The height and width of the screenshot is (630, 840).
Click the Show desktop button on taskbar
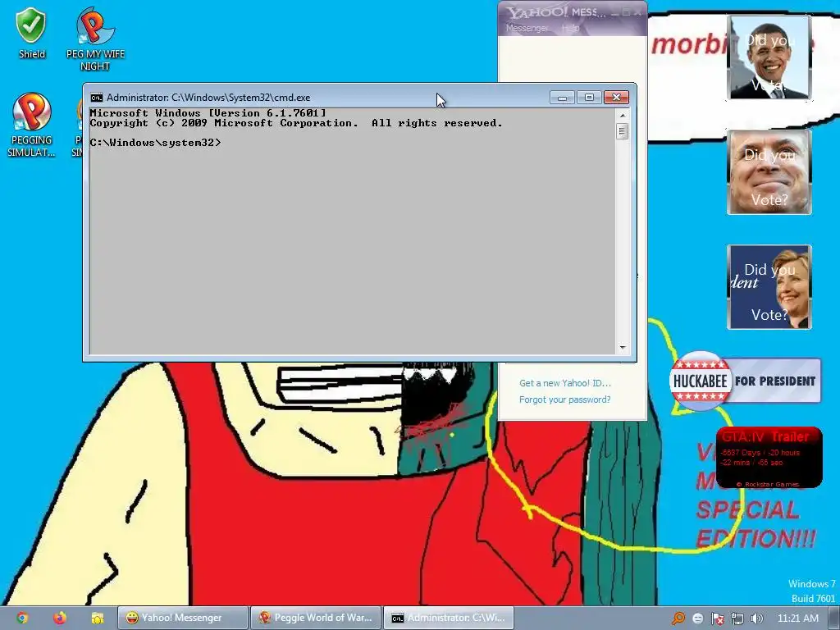point(834,619)
